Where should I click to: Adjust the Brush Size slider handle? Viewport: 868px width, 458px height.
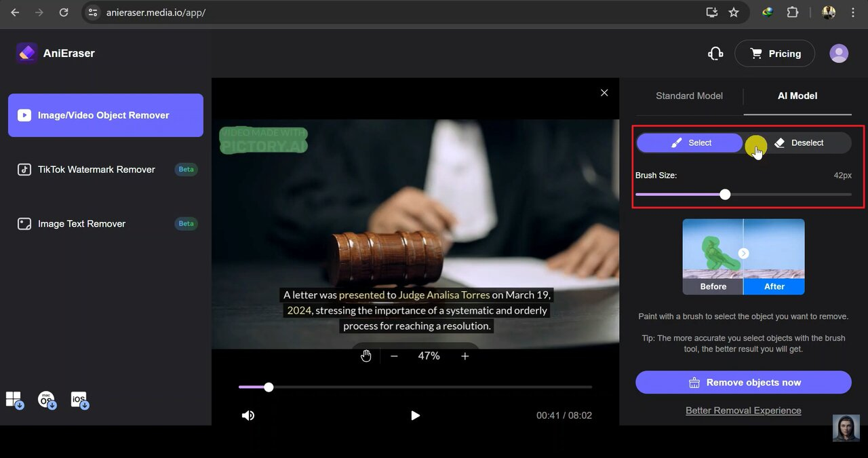[x=725, y=195]
